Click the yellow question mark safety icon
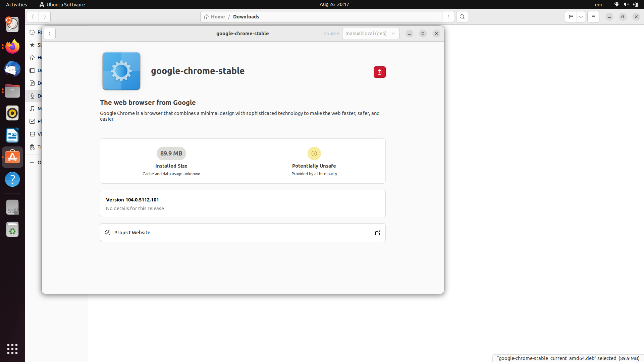 314,154
